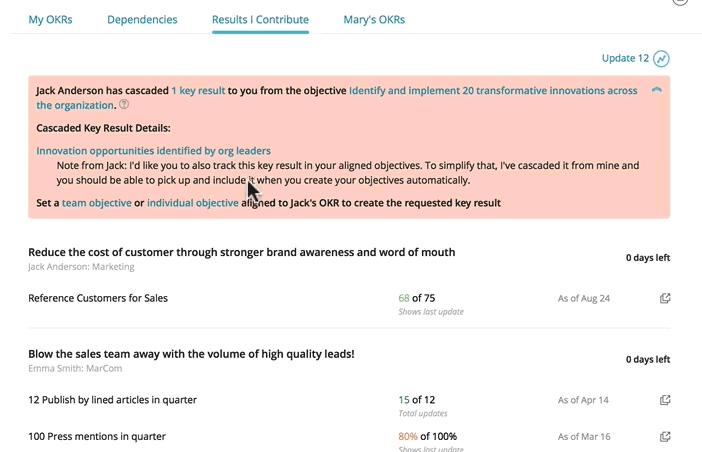Go to Mary's OKRs tab
Screen dimensions: 702x452
374,19
